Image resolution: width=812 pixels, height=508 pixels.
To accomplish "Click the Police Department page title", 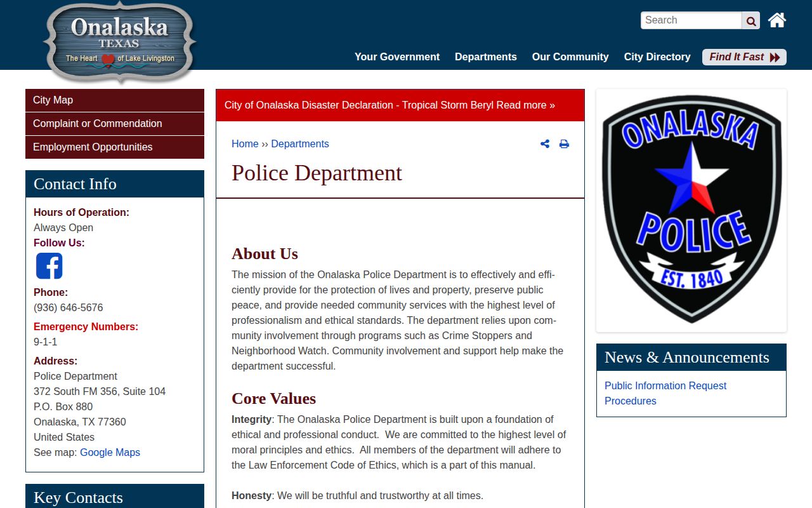I will 317,173.
